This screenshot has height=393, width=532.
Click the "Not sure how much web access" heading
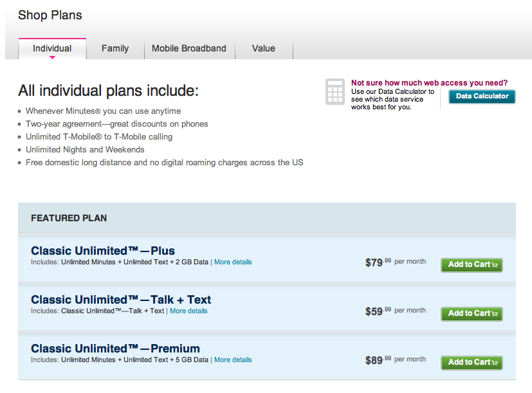429,83
